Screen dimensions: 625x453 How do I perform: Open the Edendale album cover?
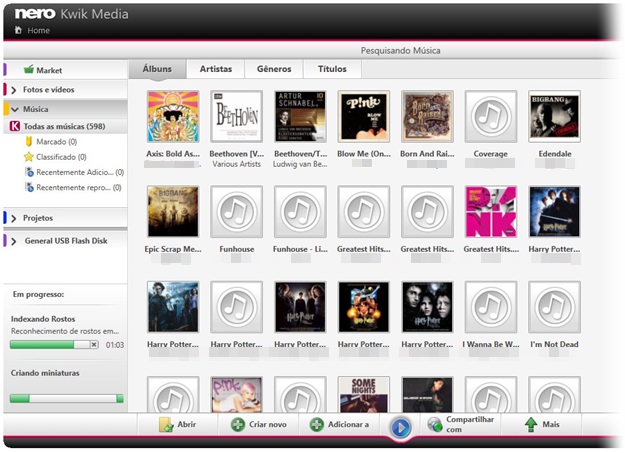click(554, 116)
